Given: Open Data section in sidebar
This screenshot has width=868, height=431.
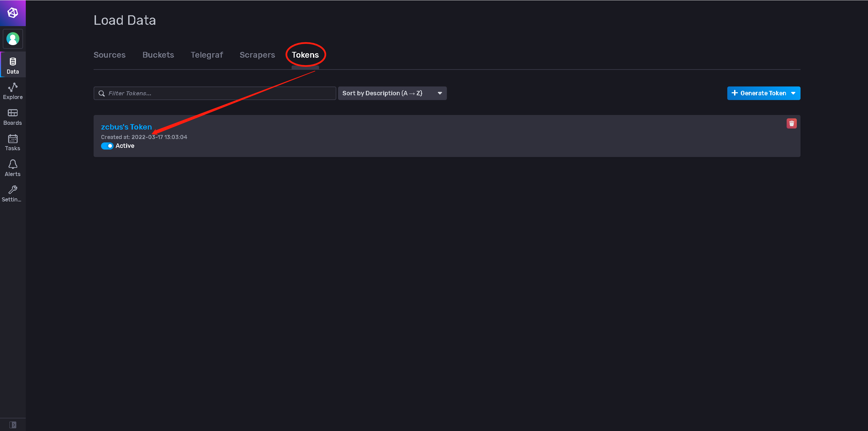Looking at the screenshot, I should (13, 65).
